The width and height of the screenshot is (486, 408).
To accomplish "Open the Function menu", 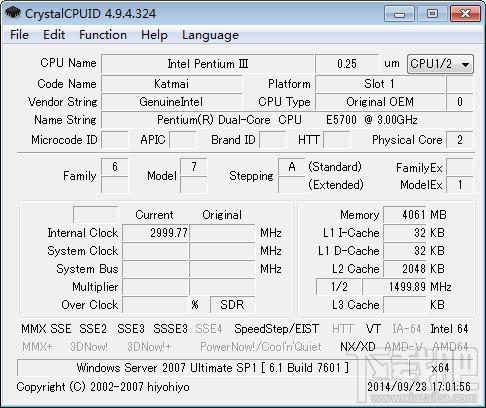I will (103, 35).
